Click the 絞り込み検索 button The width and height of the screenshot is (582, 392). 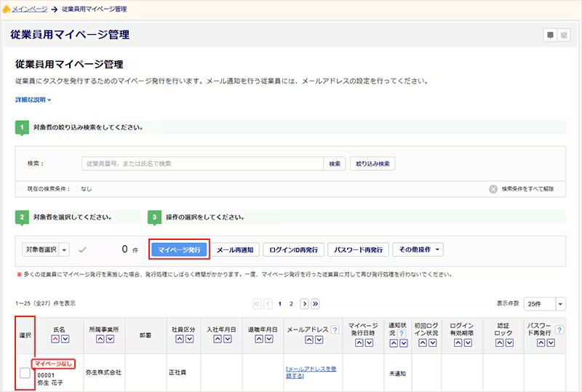372,164
